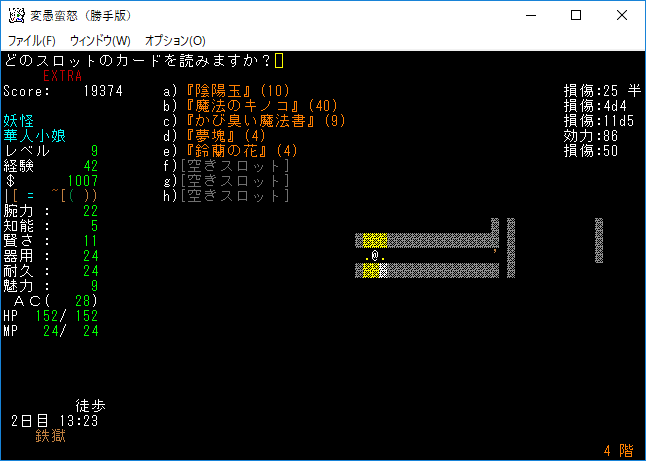The image size is (646, 461).
Task: Maximize the game window
Action: point(576,16)
